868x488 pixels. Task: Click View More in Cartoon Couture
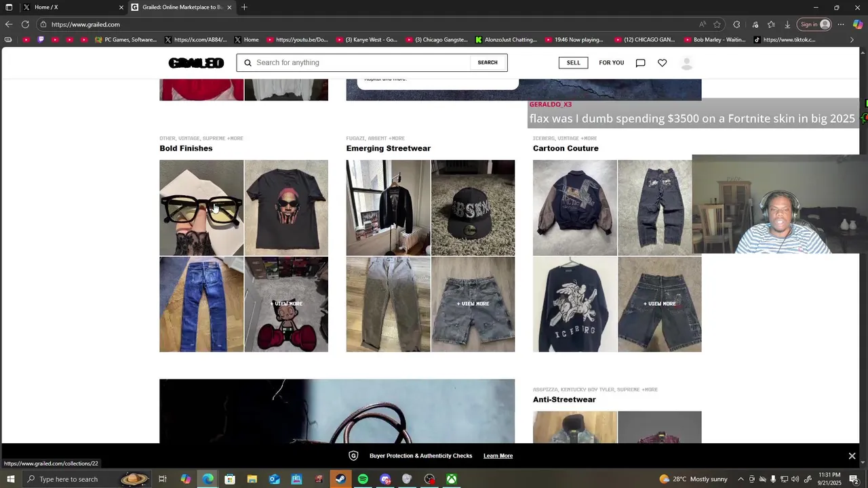pos(659,304)
